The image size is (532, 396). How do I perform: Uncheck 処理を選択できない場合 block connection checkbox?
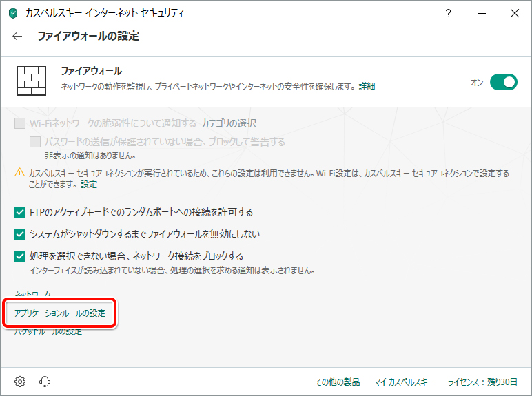(x=20, y=256)
